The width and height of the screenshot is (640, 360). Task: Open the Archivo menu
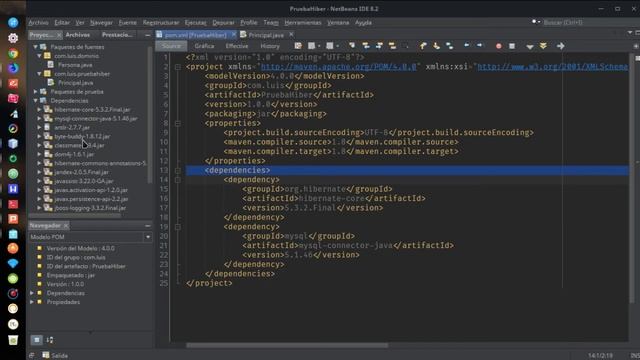pyautogui.click(x=38, y=22)
